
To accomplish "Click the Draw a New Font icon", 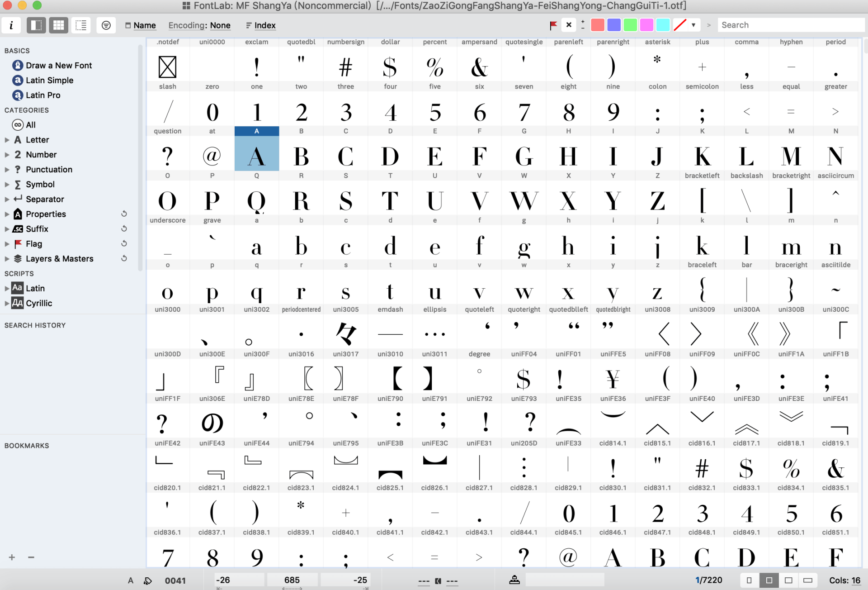I will tap(18, 66).
